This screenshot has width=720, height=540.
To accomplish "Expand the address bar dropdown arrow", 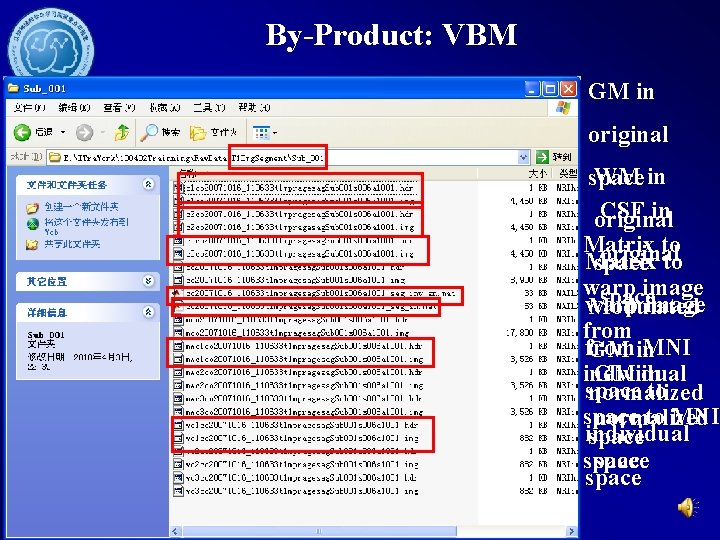I will coord(523,158).
